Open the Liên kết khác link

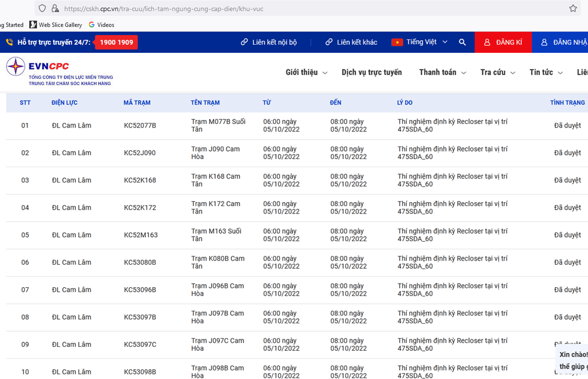coord(351,42)
